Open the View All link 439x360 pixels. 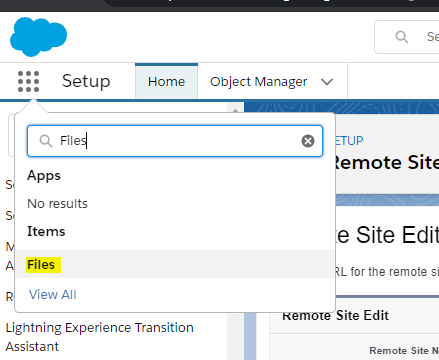click(53, 295)
